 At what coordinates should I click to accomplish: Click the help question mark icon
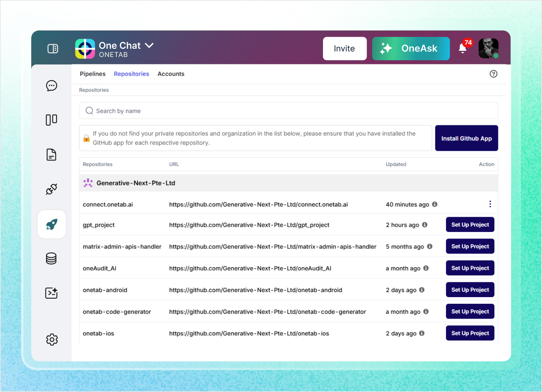point(494,74)
